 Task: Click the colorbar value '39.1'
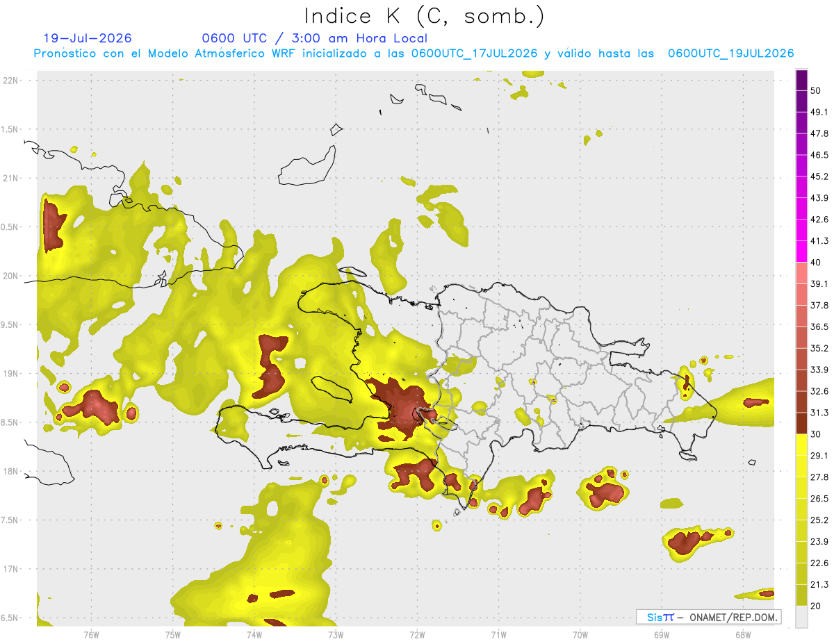pyautogui.click(x=819, y=284)
